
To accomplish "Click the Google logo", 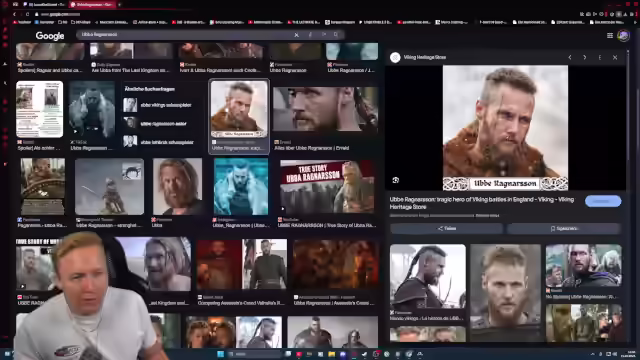I will coord(50,36).
